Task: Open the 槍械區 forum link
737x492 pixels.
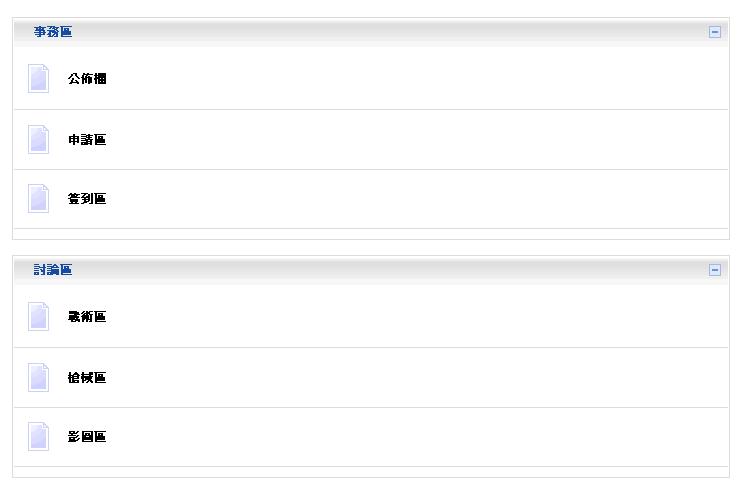Action: pyautogui.click(x=87, y=377)
